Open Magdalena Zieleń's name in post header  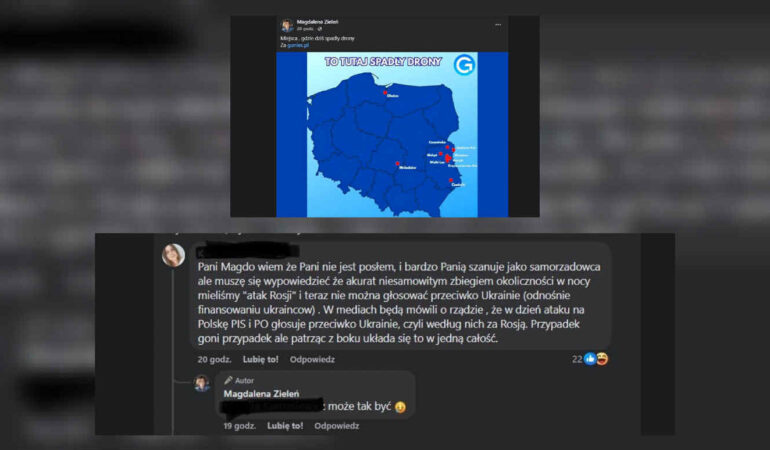click(317, 22)
